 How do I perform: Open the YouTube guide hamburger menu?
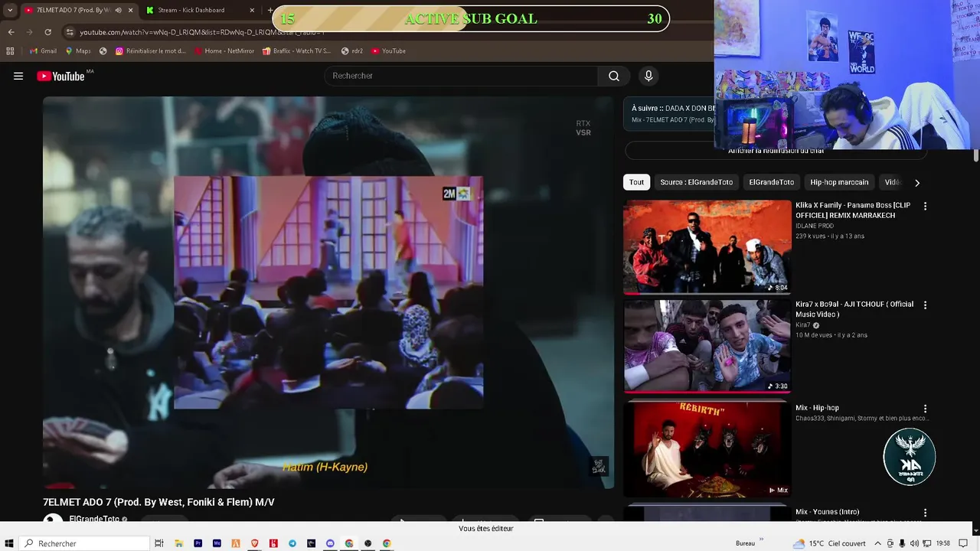pos(18,76)
